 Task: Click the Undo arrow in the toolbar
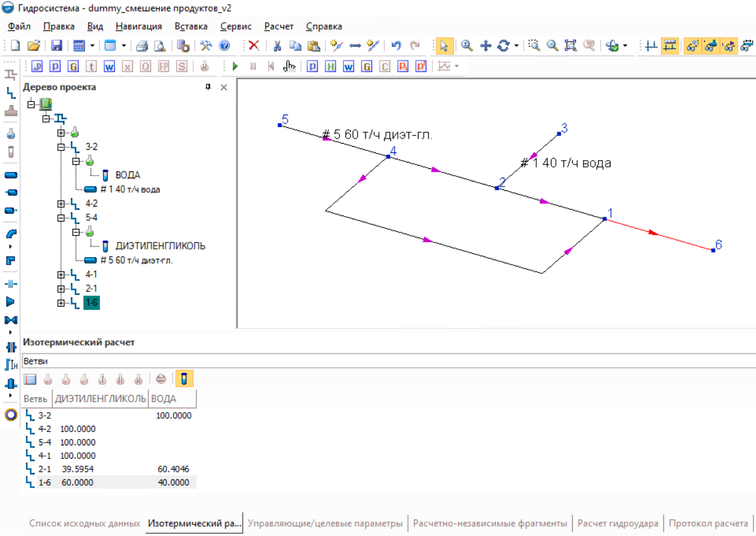(396, 45)
